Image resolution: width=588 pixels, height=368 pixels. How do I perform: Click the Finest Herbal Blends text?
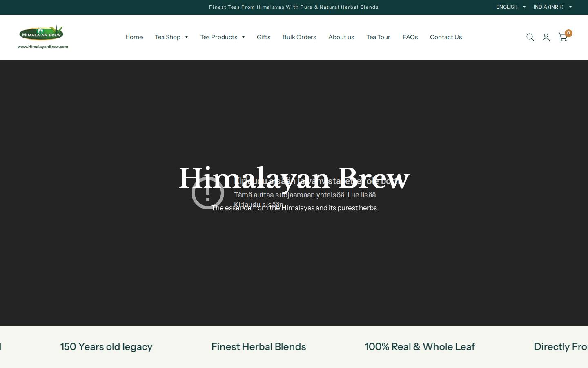[x=258, y=347]
